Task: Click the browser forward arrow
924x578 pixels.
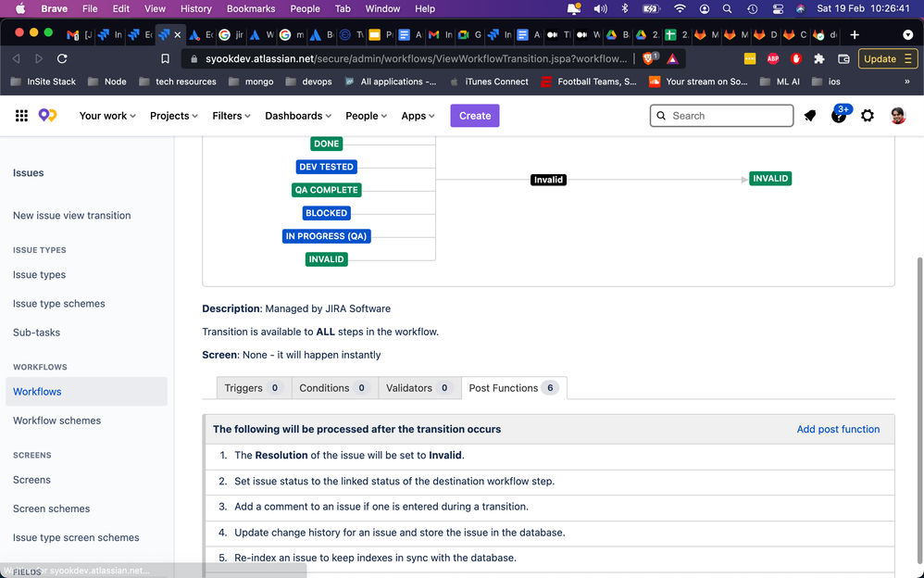Action: click(39, 58)
